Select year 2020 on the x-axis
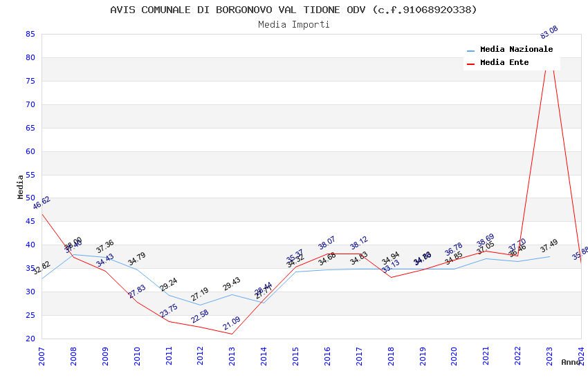The width and height of the screenshot is (588, 380). click(x=454, y=356)
